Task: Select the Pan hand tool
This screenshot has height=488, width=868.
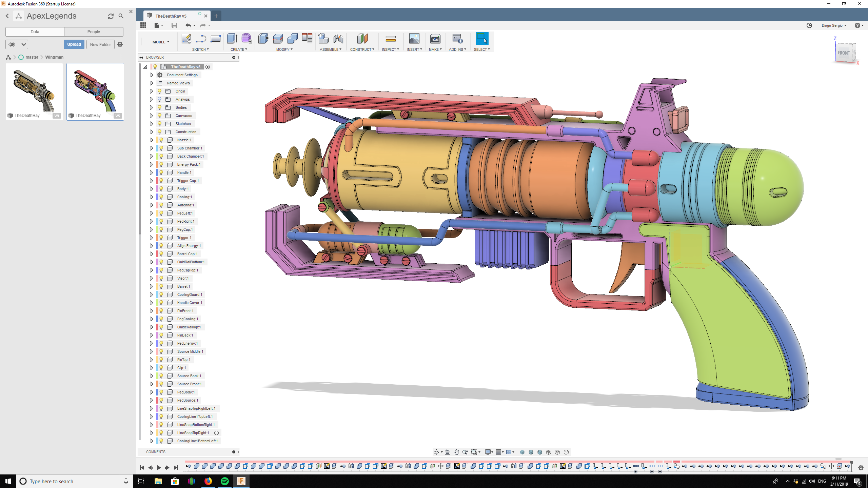Action: tap(456, 452)
